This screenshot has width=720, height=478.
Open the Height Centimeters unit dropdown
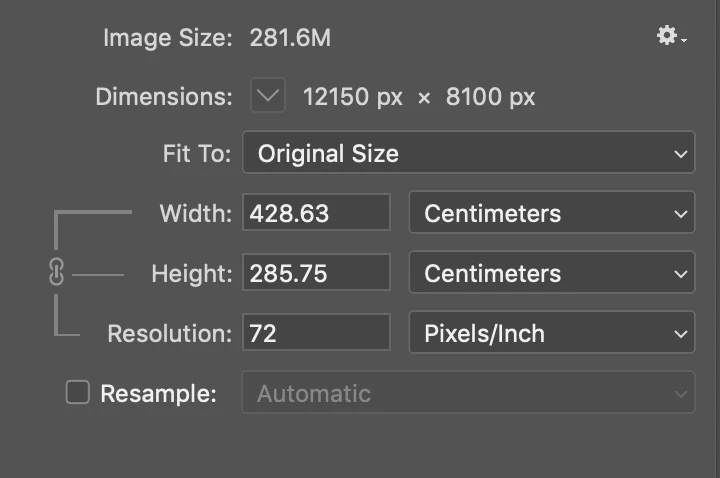(x=551, y=272)
